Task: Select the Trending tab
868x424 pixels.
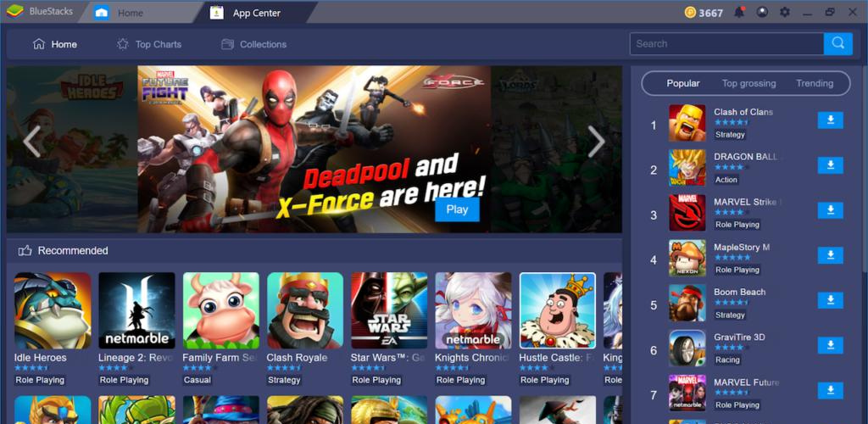Action: tap(815, 84)
